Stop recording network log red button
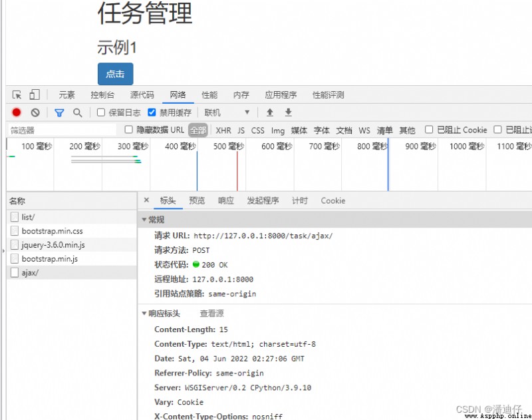Screen dimensions: 532x420 (x=16, y=112)
